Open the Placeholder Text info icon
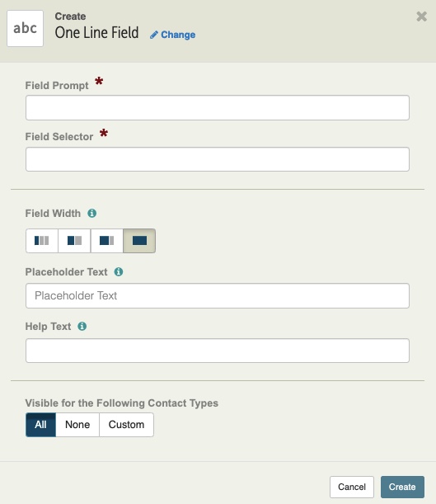436x504 pixels. 119,272
